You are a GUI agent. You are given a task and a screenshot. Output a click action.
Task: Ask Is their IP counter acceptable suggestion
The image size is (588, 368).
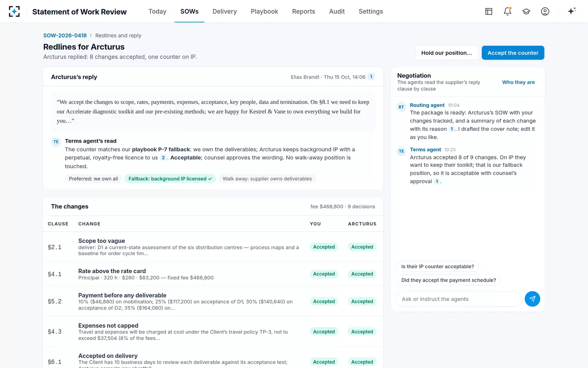click(x=437, y=267)
